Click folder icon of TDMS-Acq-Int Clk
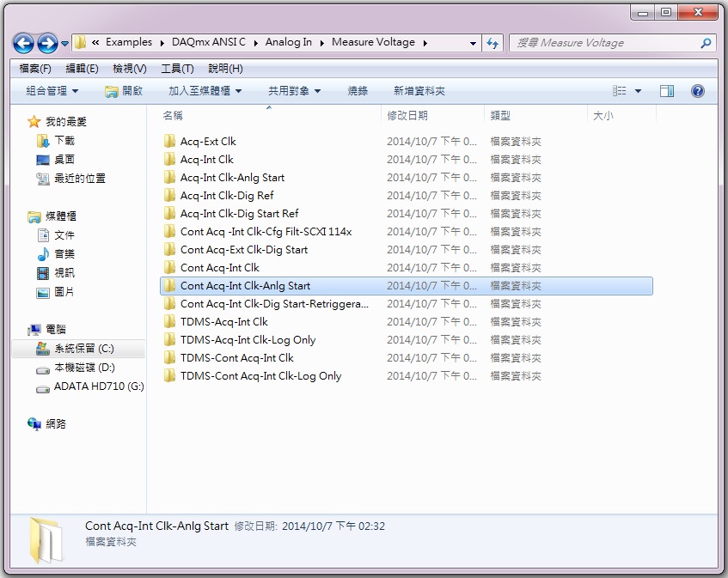The height and width of the screenshot is (578, 728). (x=170, y=322)
